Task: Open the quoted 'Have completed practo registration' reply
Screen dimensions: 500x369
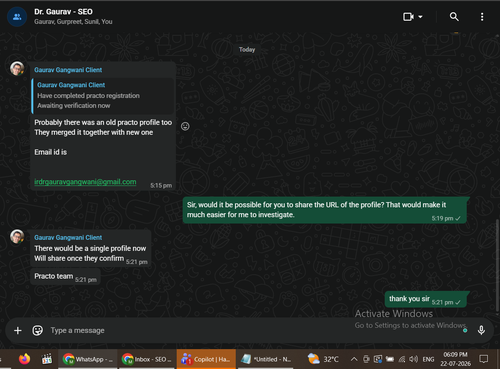Action: [103, 96]
